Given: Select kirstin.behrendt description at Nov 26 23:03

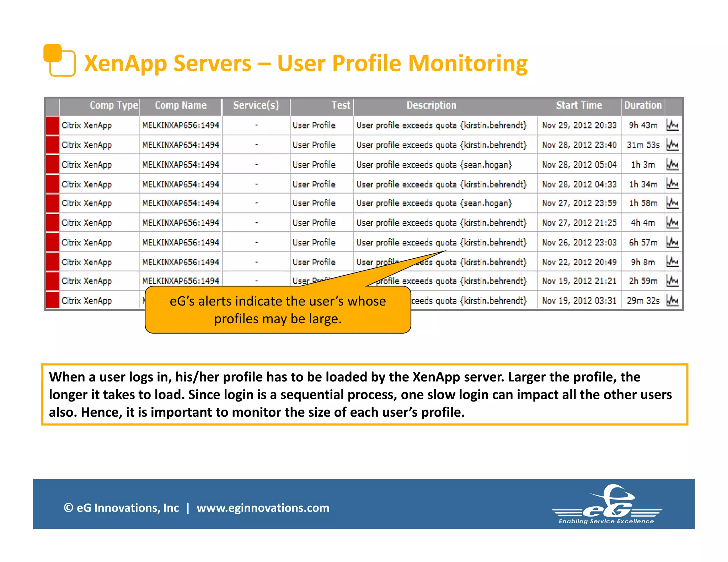Looking at the screenshot, I should 441,243.
